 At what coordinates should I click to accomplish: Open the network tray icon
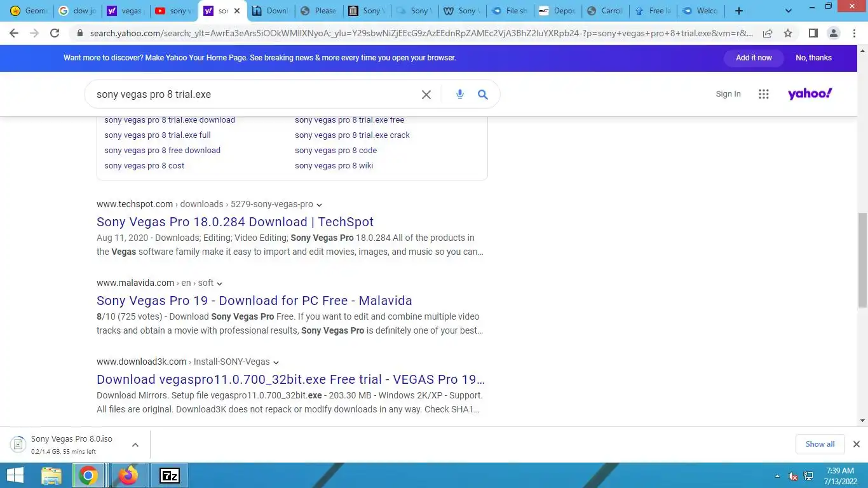tap(808, 476)
